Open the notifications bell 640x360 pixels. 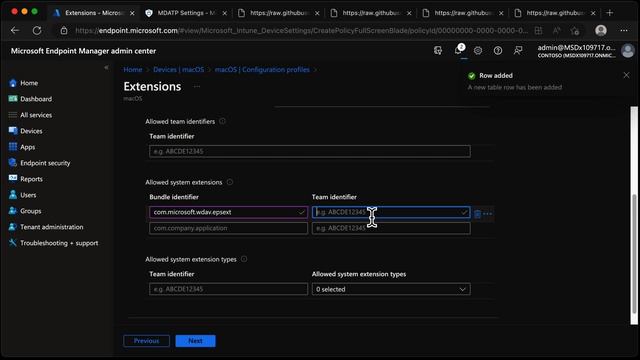[459, 50]
